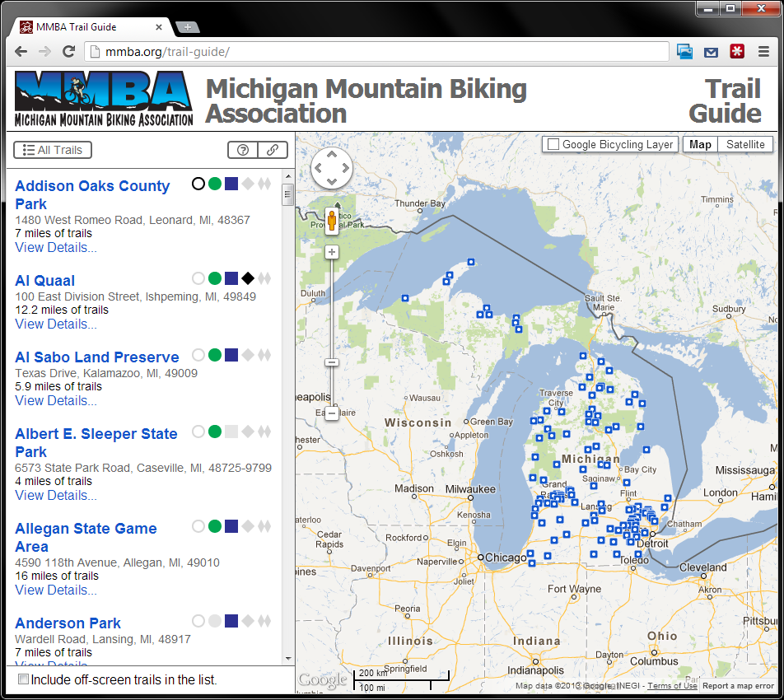Open Addison Oaks County Park link

tap(92, 194)
